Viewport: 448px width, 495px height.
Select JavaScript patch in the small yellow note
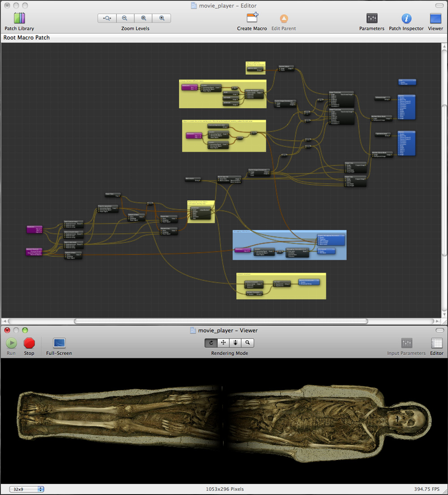201,213
